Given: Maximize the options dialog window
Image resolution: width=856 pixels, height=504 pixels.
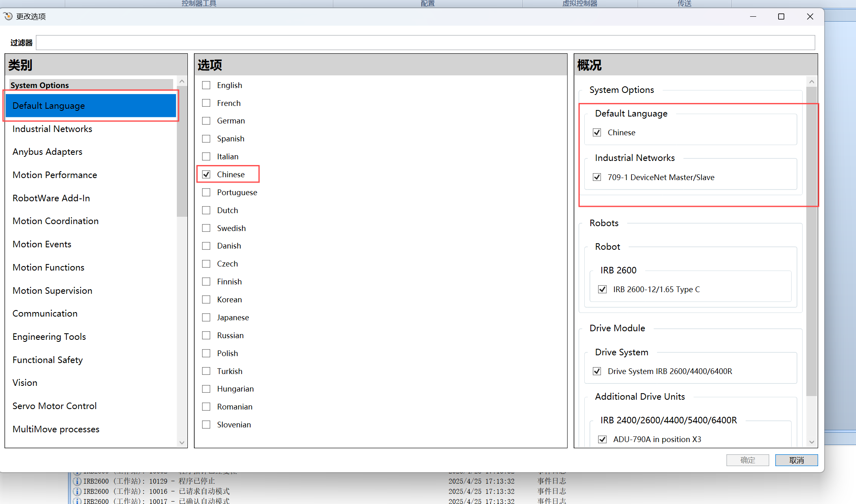Looking at the screenshot, I should (x=781, y=16).
